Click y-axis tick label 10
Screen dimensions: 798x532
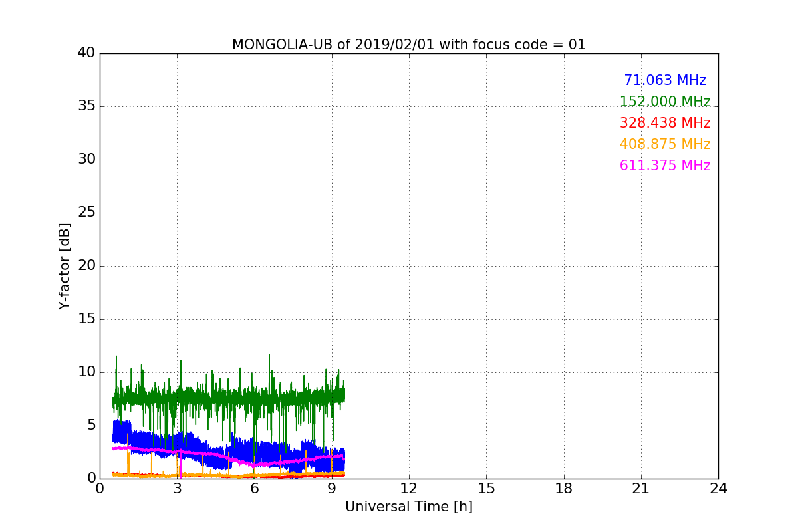[86, 372]
